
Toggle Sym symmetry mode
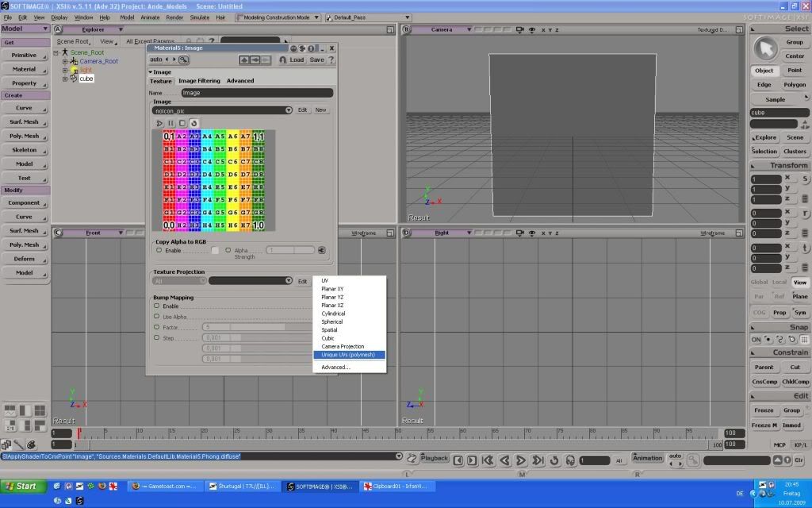(800, 313)
